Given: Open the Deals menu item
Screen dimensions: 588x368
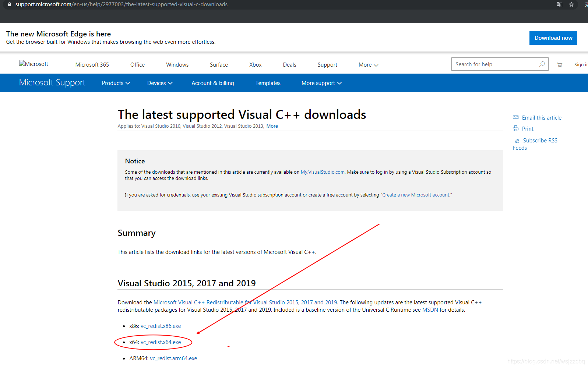Looking at the screenshot, I should [x=289, y=65].
